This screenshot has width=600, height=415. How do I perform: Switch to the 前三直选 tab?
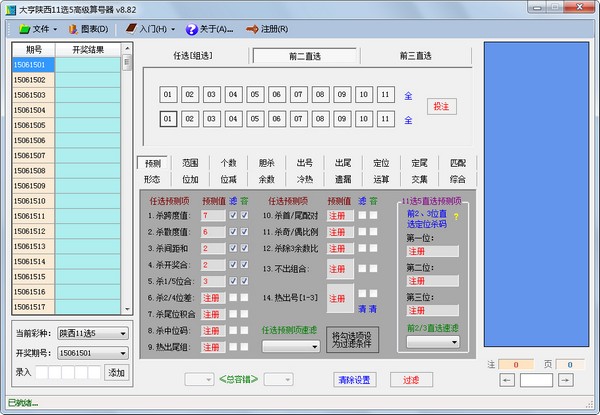click(x=414, y=55)
